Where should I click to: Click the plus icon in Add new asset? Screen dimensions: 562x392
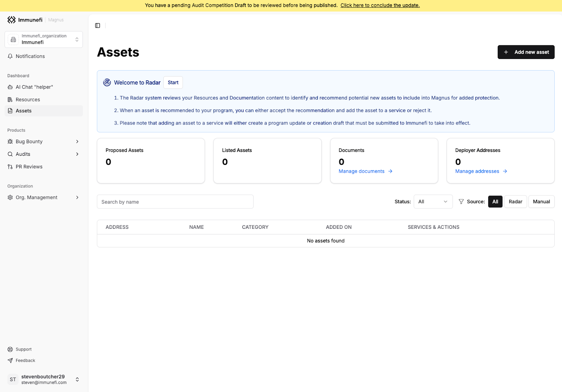(x=506, y=52)
